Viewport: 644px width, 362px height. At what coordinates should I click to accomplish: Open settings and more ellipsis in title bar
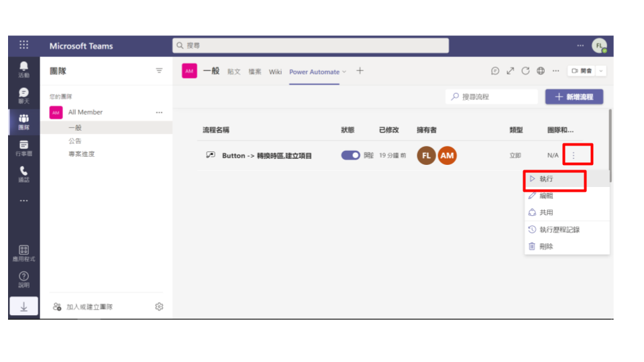coord(580,46)
